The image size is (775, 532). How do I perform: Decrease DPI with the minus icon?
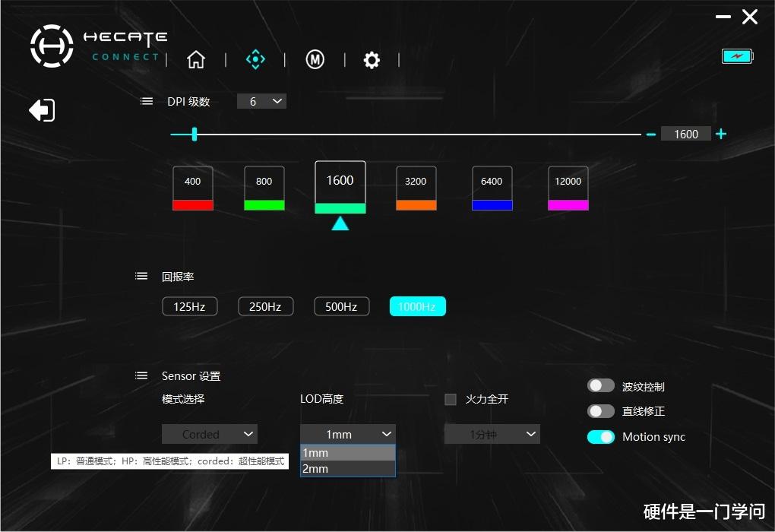coord(651,134)
